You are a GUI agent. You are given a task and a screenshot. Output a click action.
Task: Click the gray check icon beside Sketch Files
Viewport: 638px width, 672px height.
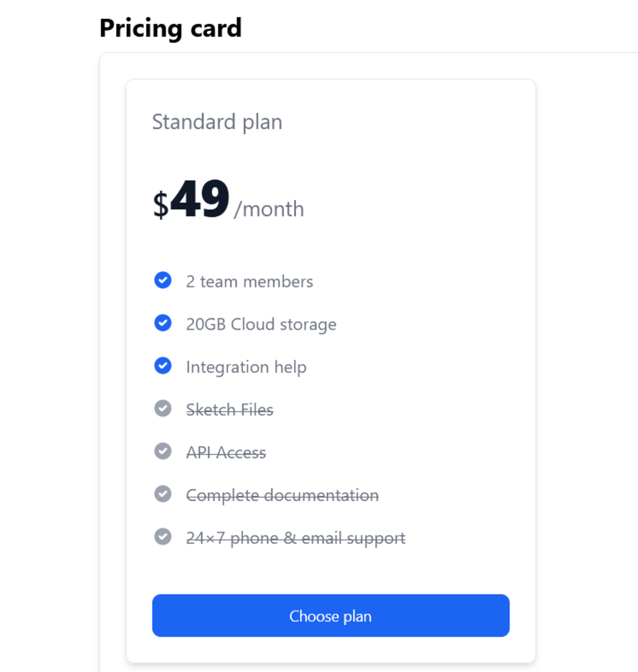point(163,409)
